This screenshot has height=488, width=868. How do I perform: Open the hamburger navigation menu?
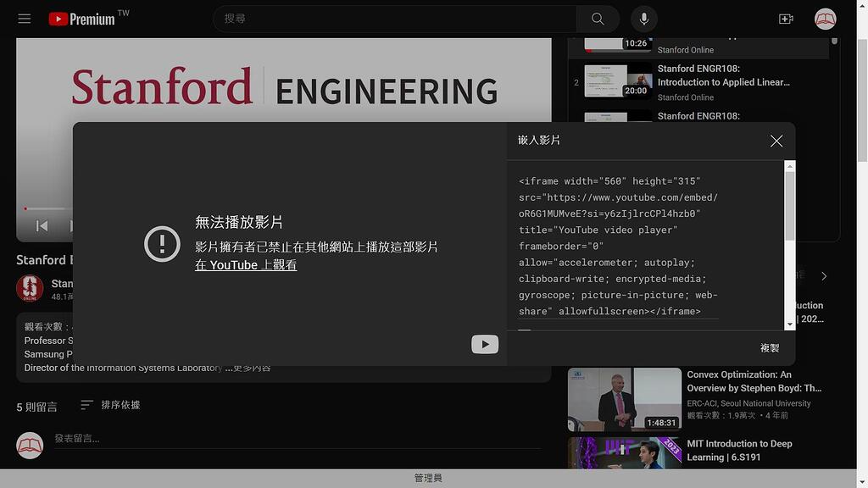(24, 18)
